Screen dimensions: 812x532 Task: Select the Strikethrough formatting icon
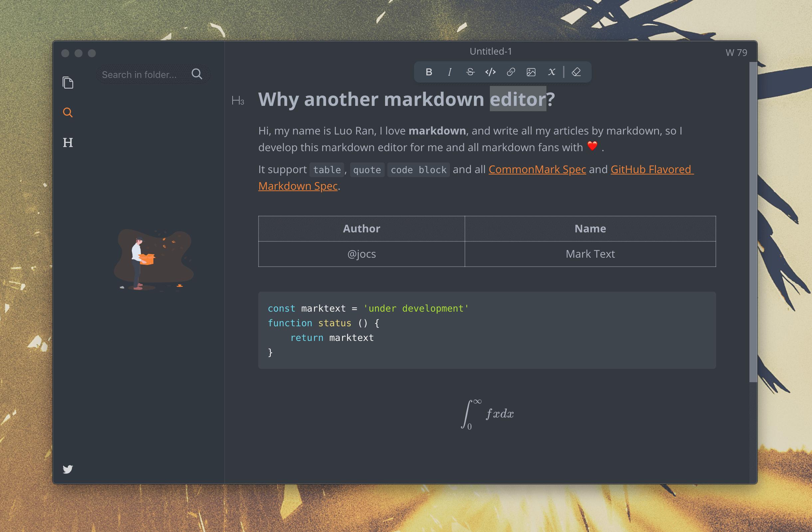[x=470, y=72]
